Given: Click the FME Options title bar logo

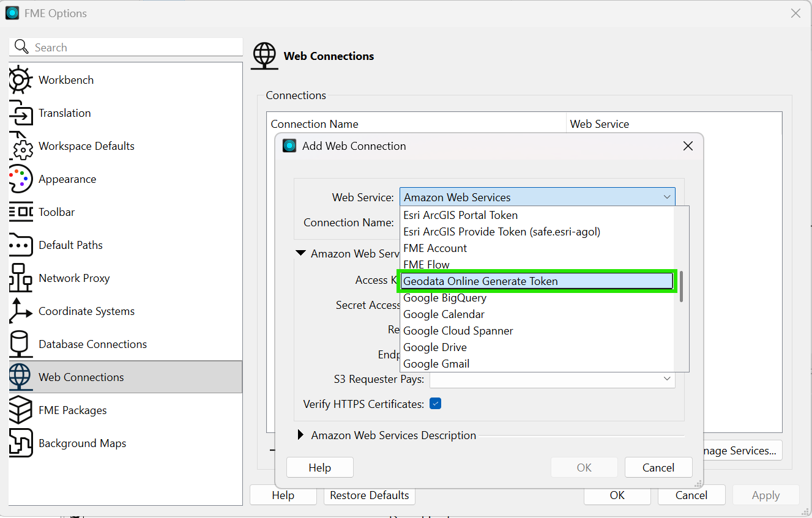Looking at the screenshot, I should (12, 13).
